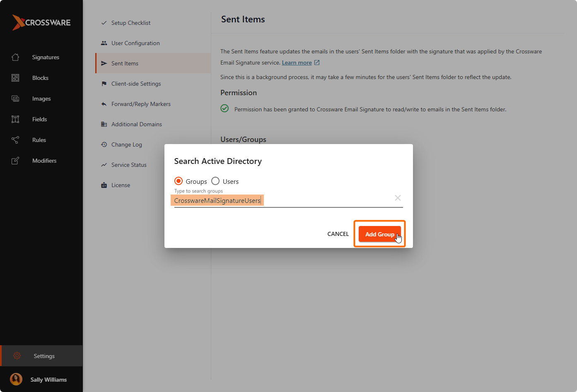The image size is (577, 392).
Task: Click the 'Type to search groups' label
Action: click(x=198, y=191)
